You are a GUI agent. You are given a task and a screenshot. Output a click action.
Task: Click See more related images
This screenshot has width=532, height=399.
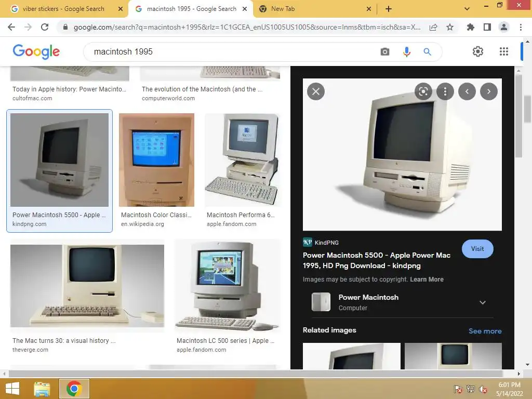point(485,331)
